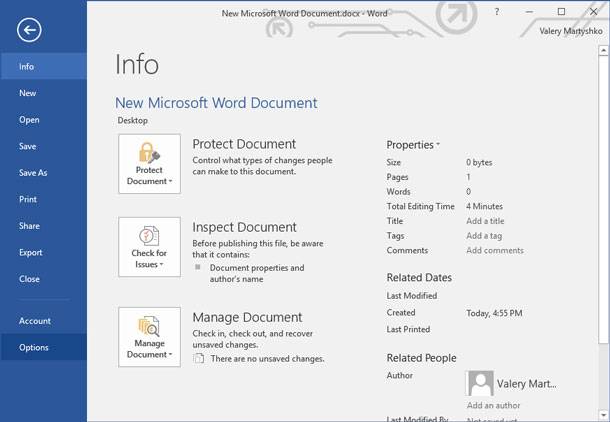
Task: Open the Help question mark icon
Action: pyautogui.click(x=497, y=12)
